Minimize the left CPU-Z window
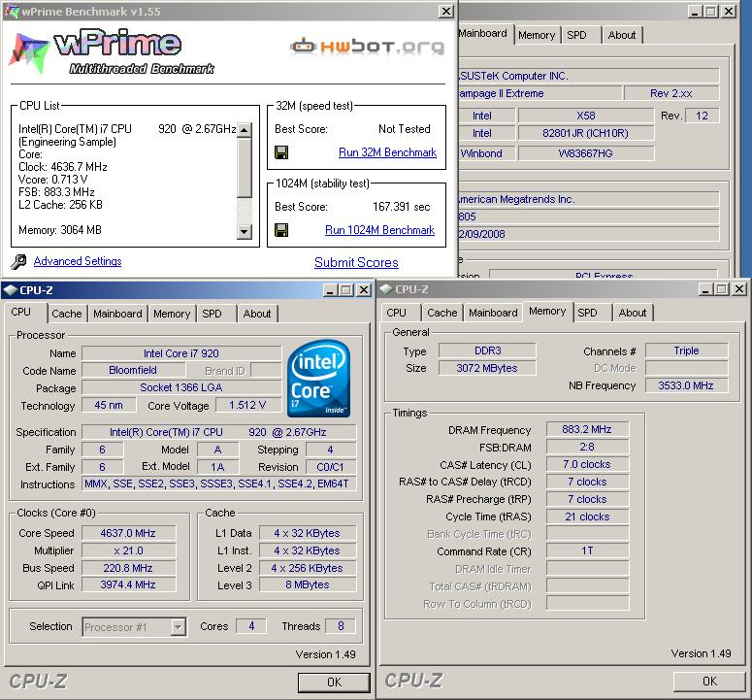 330,290
